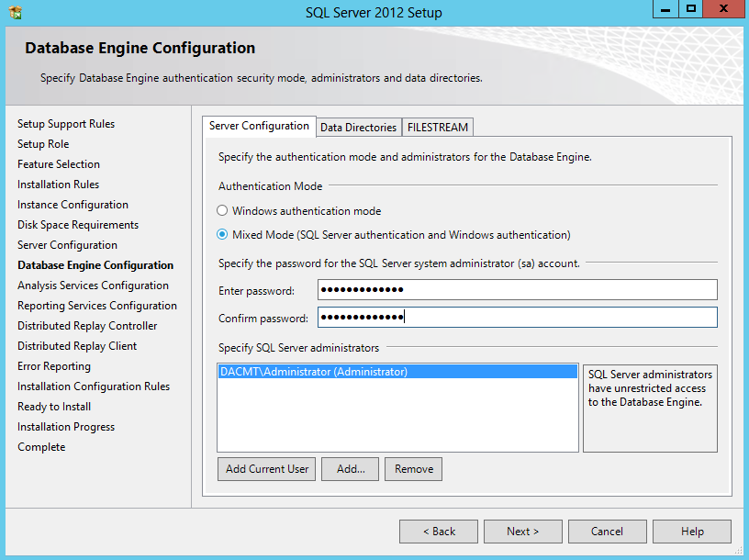The image size is (749, 560).
Task: Click empty area of administrators list box
Action: (397, 415)
